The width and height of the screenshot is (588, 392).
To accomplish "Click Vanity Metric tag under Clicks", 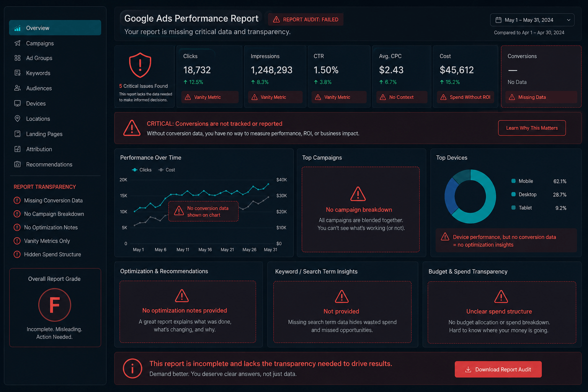I will click(x=209, y=97).
